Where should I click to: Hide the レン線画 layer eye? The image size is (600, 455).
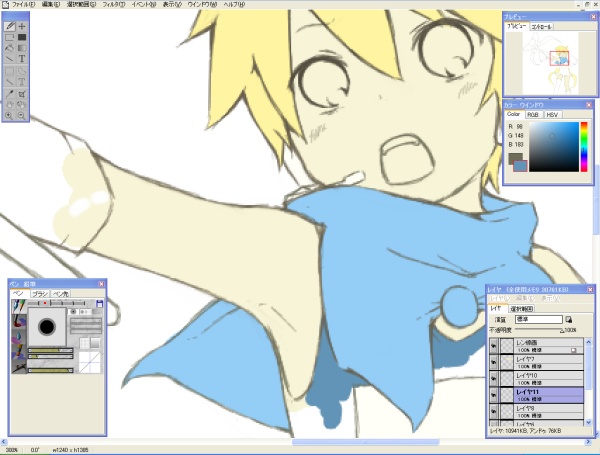pos(494,346)
